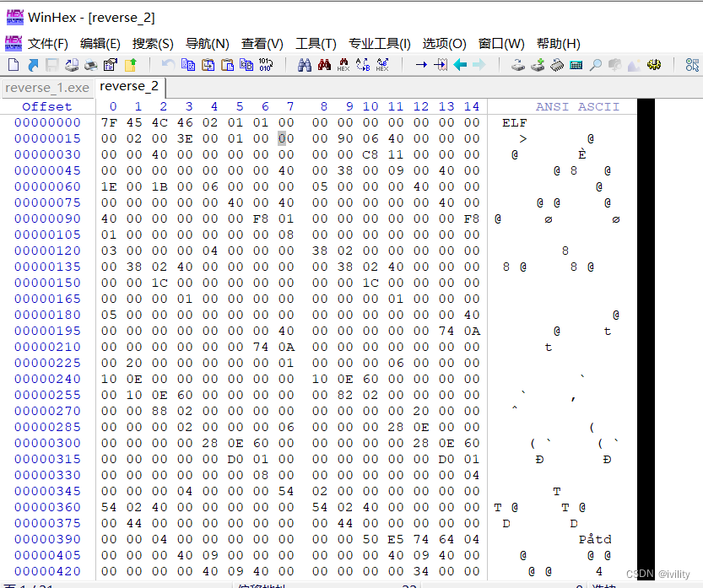Open the Properties checklist icon
This screenshot has height=588, width=703.
[111, 65]
